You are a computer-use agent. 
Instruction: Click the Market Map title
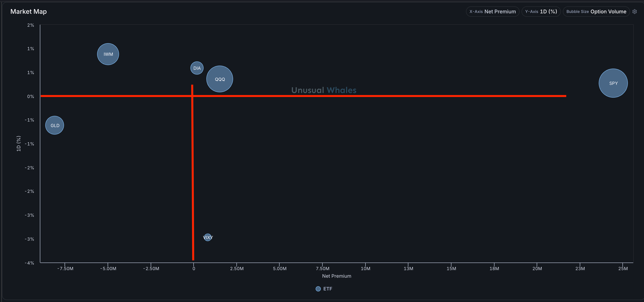pyautogui.click(x=29, y=12)
